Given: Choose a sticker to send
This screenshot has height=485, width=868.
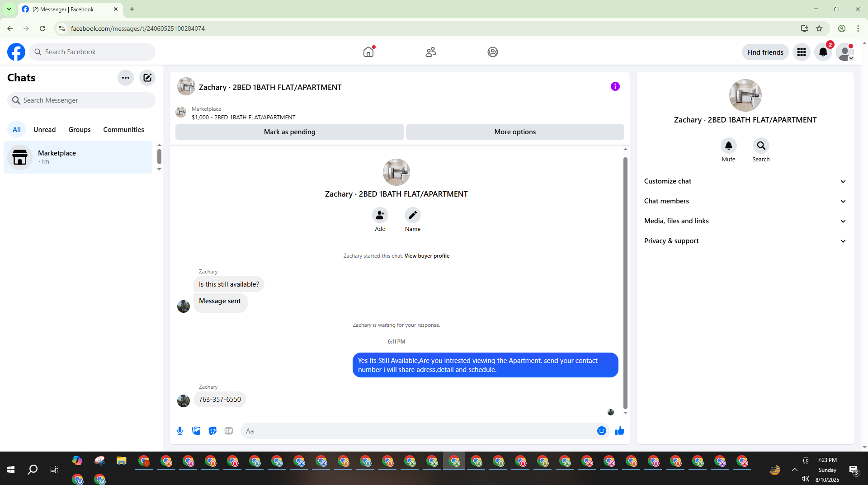Looking at the screenshot, I should click(212, 431).
